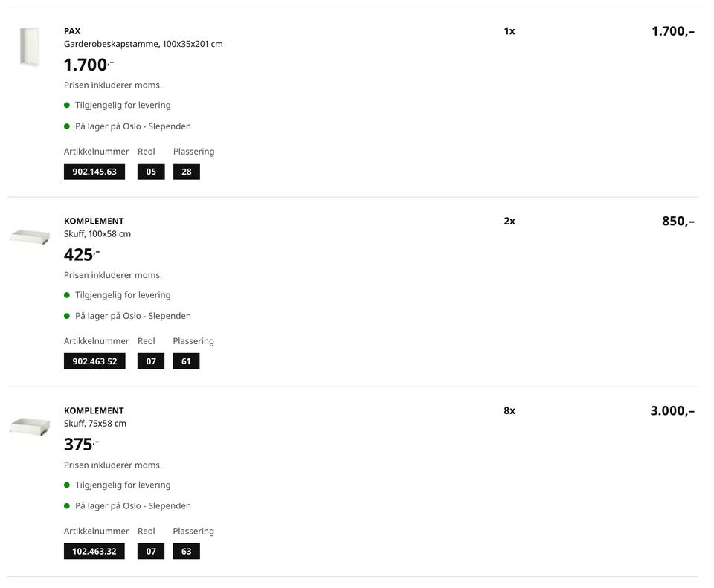Viewport: 714px width, 588px height.
Task: Click the 2x quantity for 100x58 drawer
Action: 509,221
